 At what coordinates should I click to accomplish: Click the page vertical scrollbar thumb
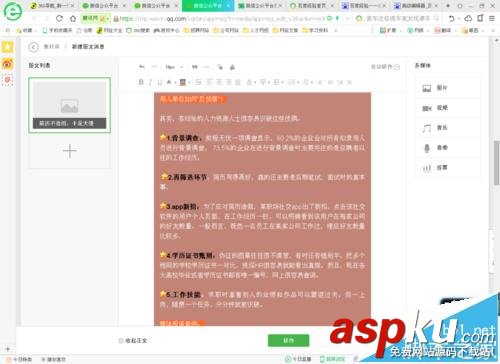click(497, 163)
